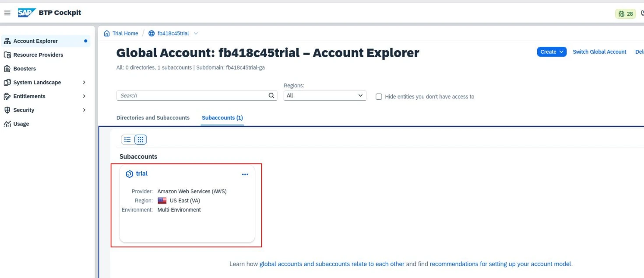Click the Subaccounts section heading
Image resolution: width=644 pixels, height=278 pixels.
[x=138, y=156]
